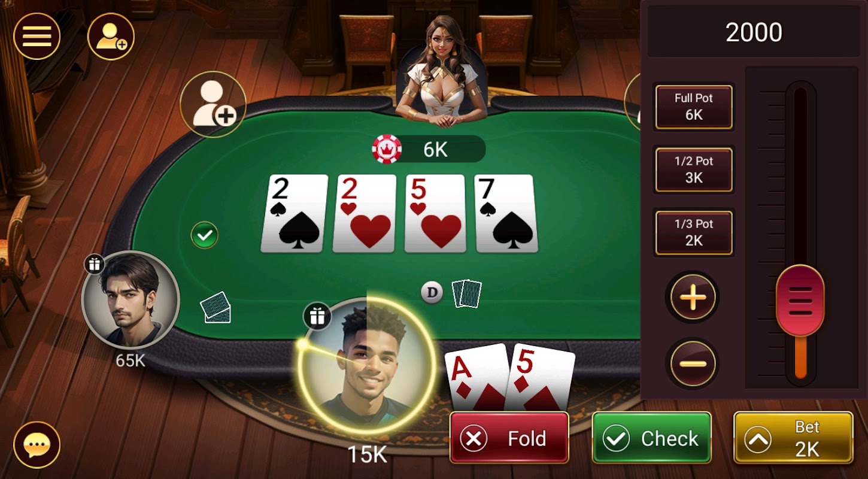Increase bet with the plus button
Screen dimensions: 868x479
693,298
